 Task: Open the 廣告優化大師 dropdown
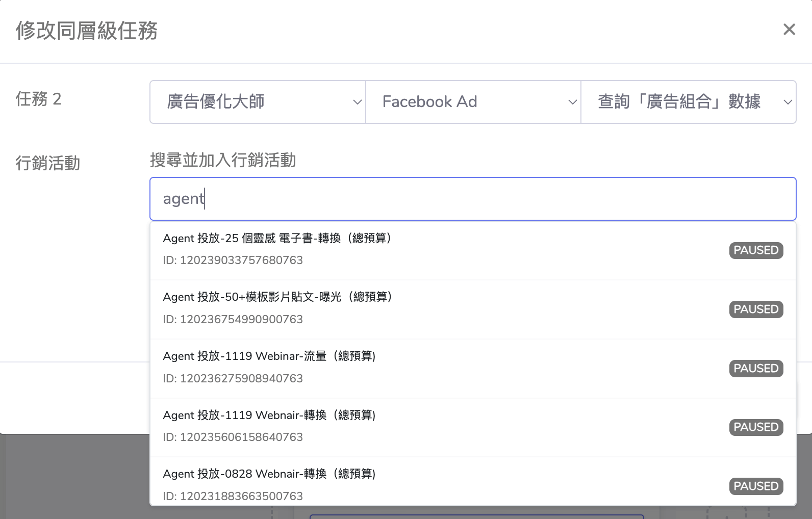tap(257, 102)
